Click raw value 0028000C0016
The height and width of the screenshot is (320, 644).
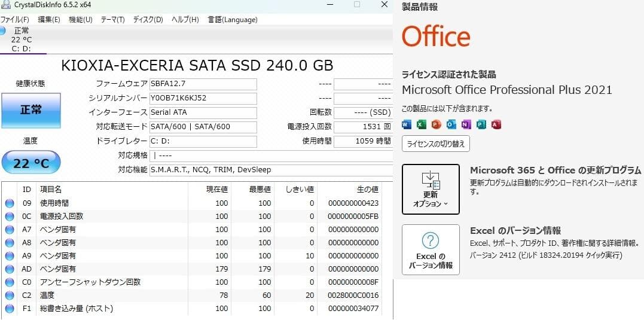(x=353, y=295)
